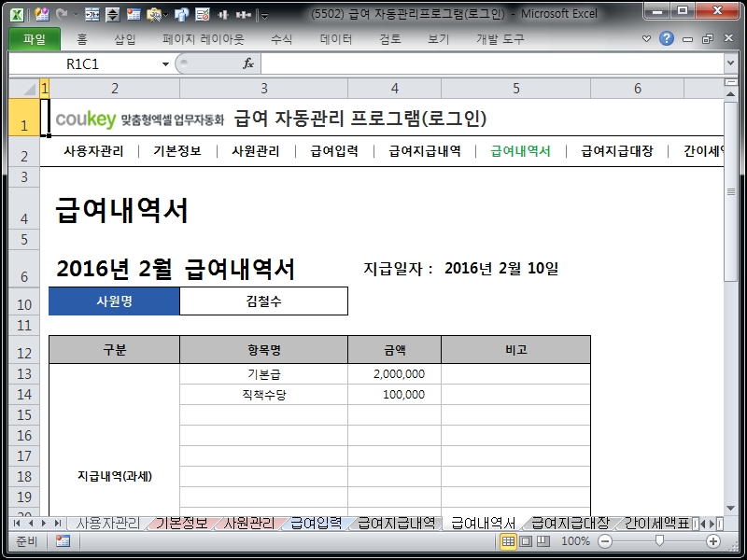
Task: Click into the formula bar input
Action: tap(493, 63)
